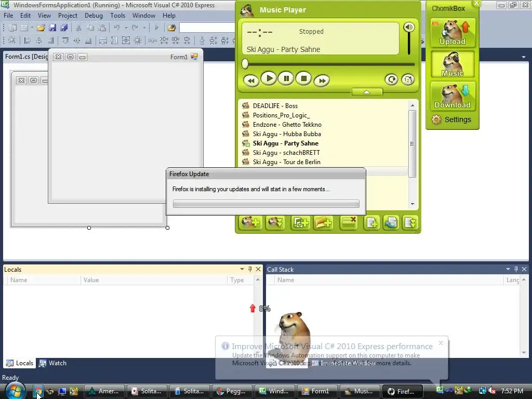Click the Align Lefts layout icon
This screenshot has height=399, width=532.
pyautogui.click(x=28, y=41)
